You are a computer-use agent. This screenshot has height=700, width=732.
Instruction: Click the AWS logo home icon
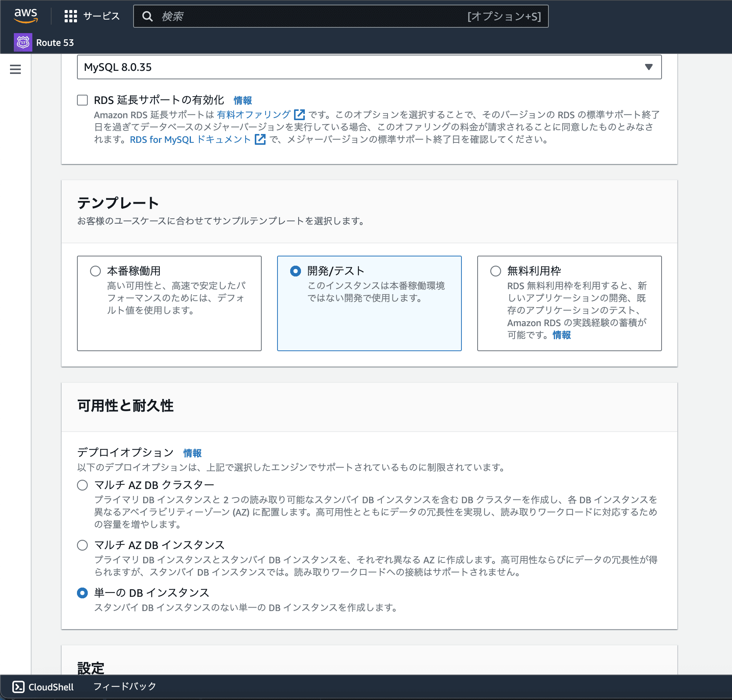pyautogui.click(x=26, y=16)
